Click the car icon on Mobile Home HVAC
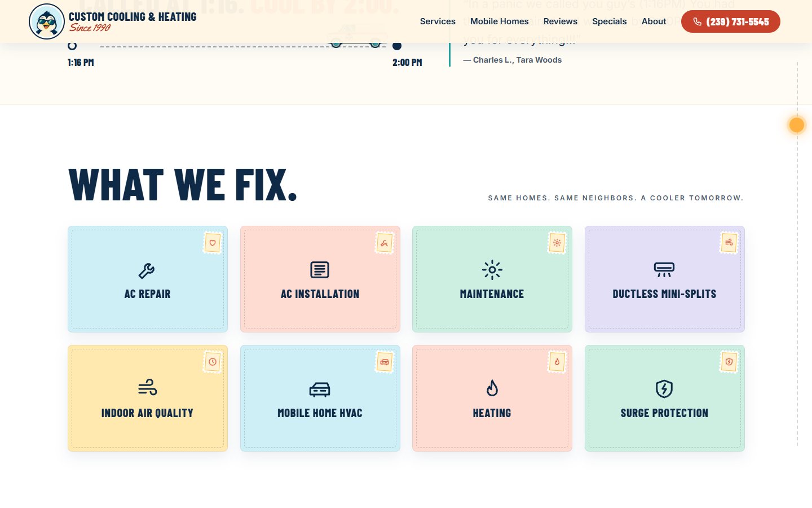This screenshot has height=508, width=812. (x=320, y=389)
